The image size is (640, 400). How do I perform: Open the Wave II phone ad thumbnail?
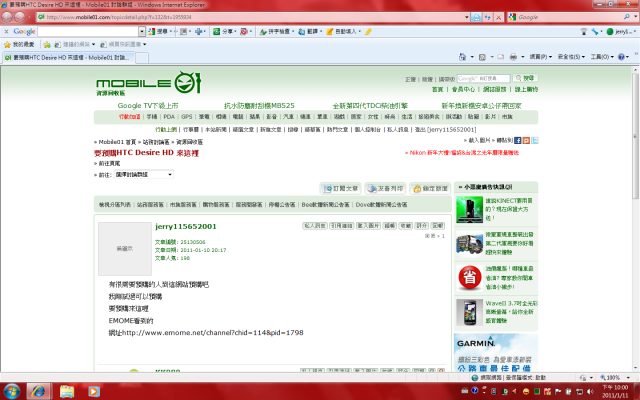click(x=469, y=312)
